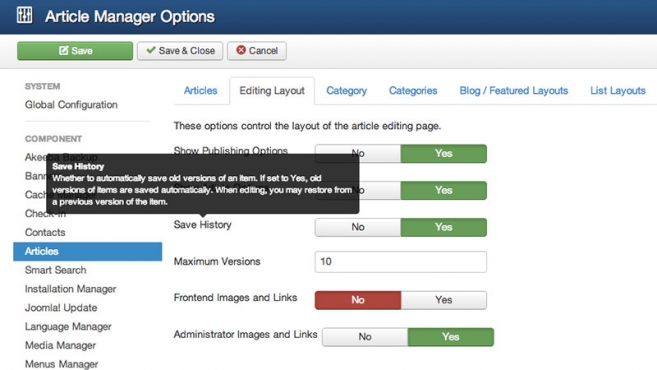Set Administrator Images and Links to No
This screenshot has width=657, height=370.
point(365,337)
